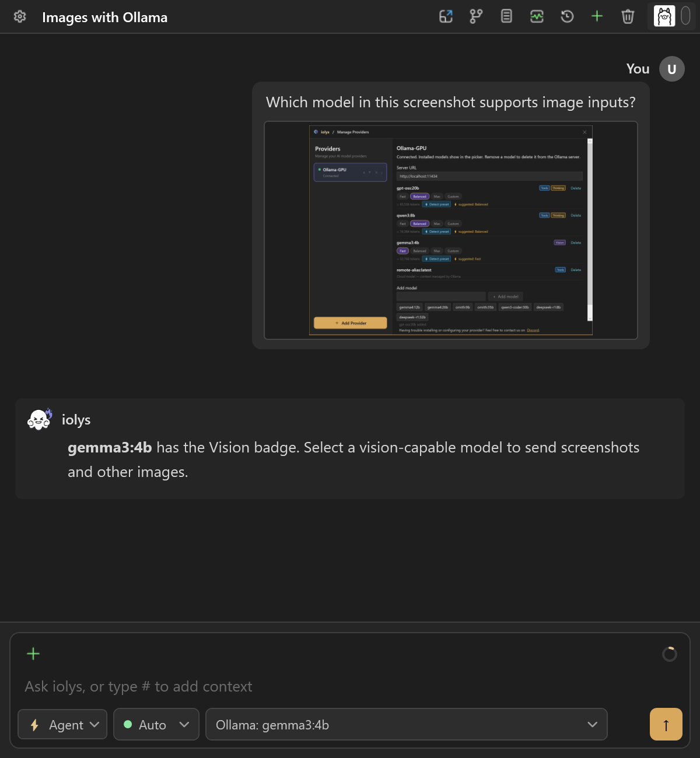Viewport: 700px width, 758px height.
Task: Click the user avatar labeled U
Action: click(672, 69)
